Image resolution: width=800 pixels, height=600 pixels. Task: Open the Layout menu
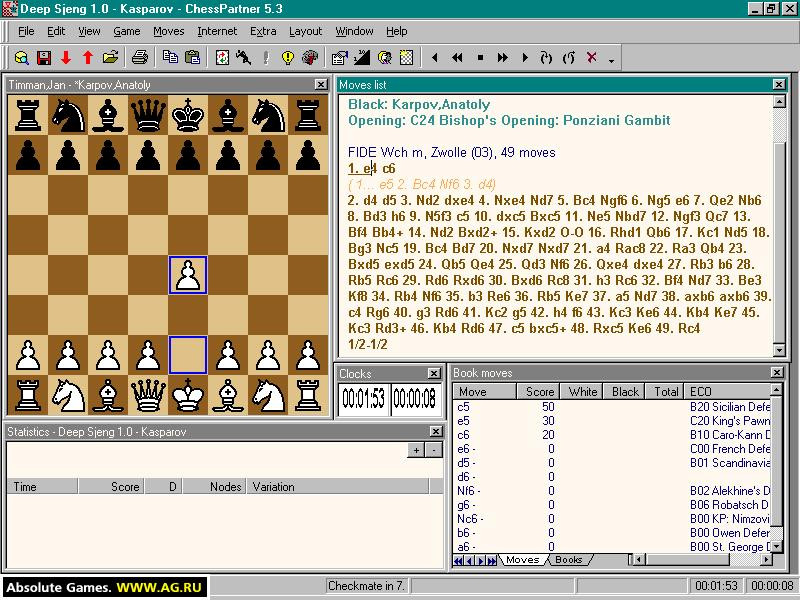pyautogui.click(x=305, y=31)
